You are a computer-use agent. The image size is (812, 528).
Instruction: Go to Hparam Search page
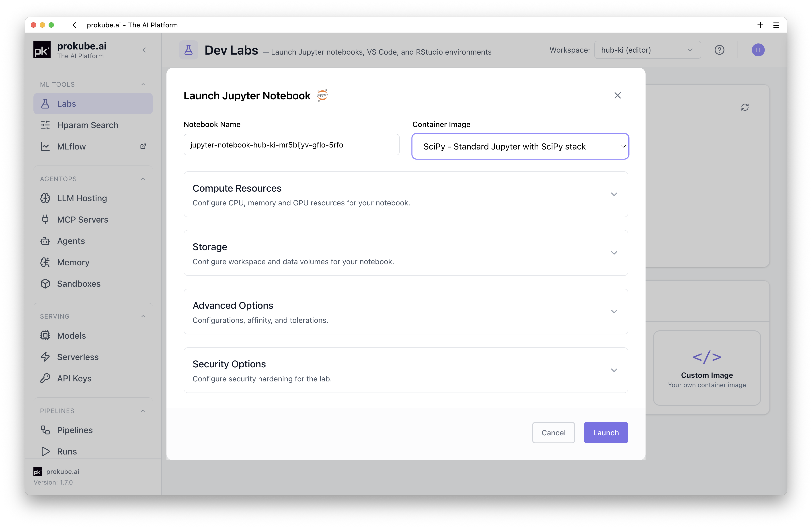click(x=93, y=125)
